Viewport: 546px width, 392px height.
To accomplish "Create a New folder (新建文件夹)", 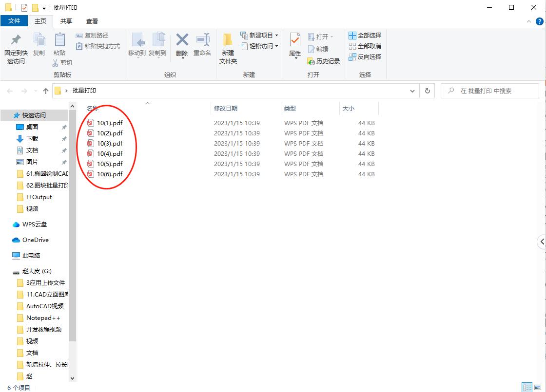I will click(228, 48).
